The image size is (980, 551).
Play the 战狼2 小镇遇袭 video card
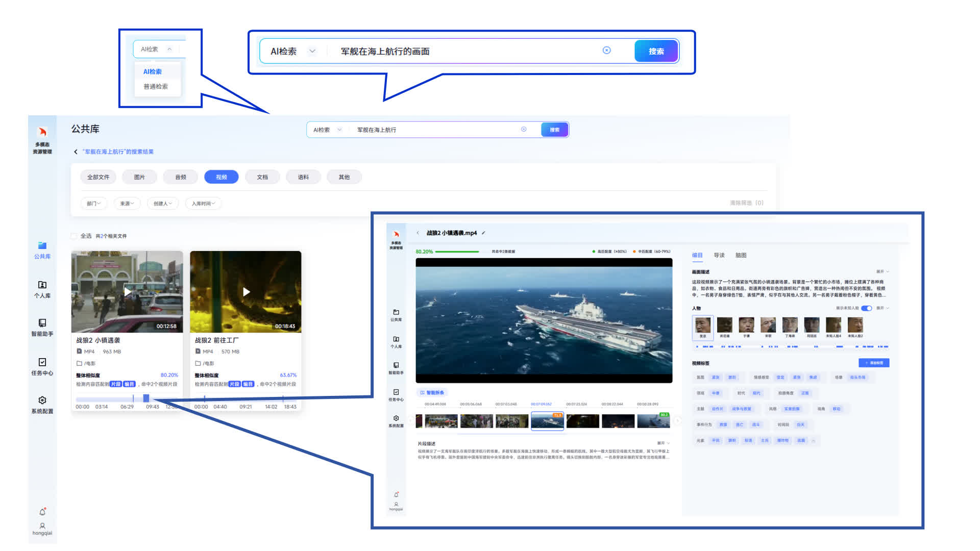(128, 292)
